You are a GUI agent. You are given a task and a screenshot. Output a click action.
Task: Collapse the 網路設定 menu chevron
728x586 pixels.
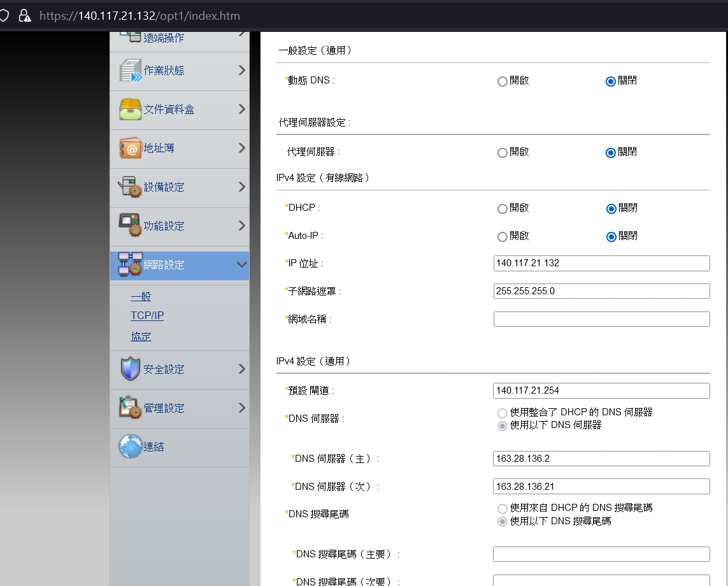coord(241,265)
